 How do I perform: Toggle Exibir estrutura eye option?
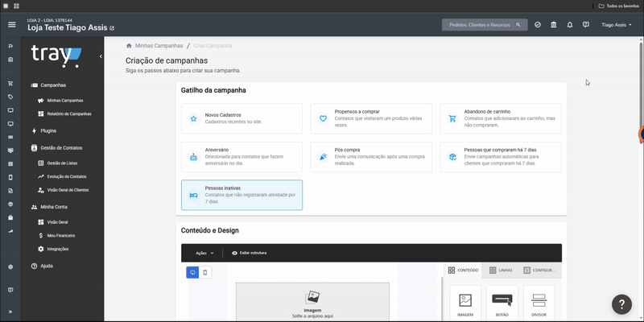(249, 253)
